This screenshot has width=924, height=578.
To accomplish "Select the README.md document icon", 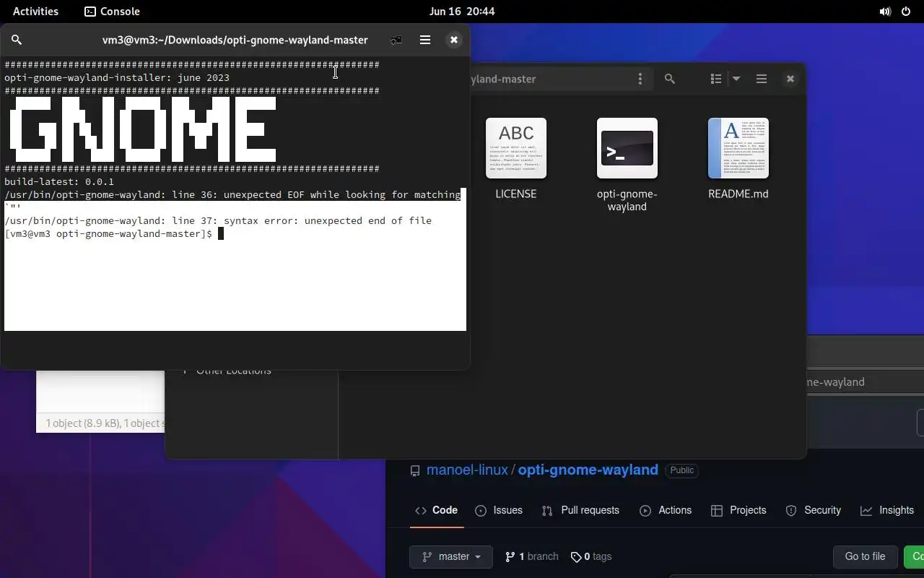I will coord(738,148).
